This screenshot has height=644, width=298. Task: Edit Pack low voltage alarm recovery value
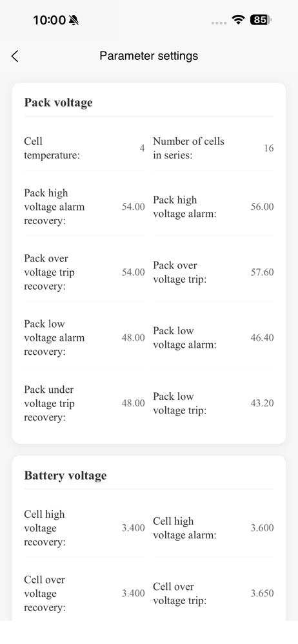(134, 337)
